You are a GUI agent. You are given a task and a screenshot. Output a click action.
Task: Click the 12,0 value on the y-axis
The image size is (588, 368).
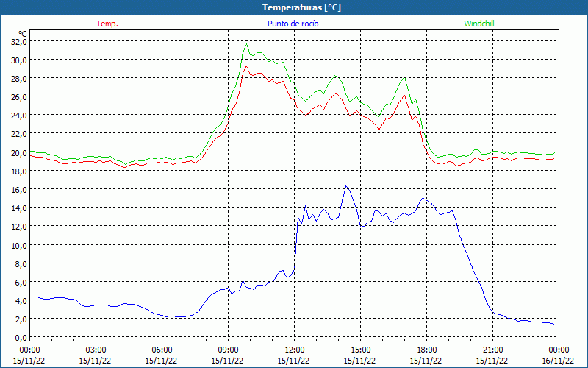19,227
